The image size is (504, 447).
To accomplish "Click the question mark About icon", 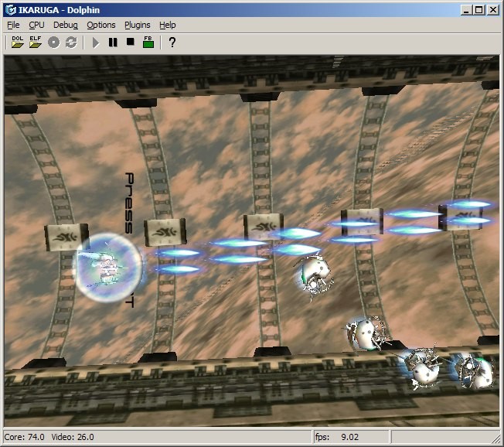I will (172, 42).
